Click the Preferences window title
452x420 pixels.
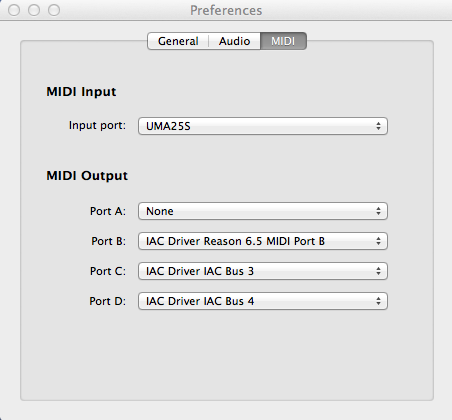click(226, 10)
